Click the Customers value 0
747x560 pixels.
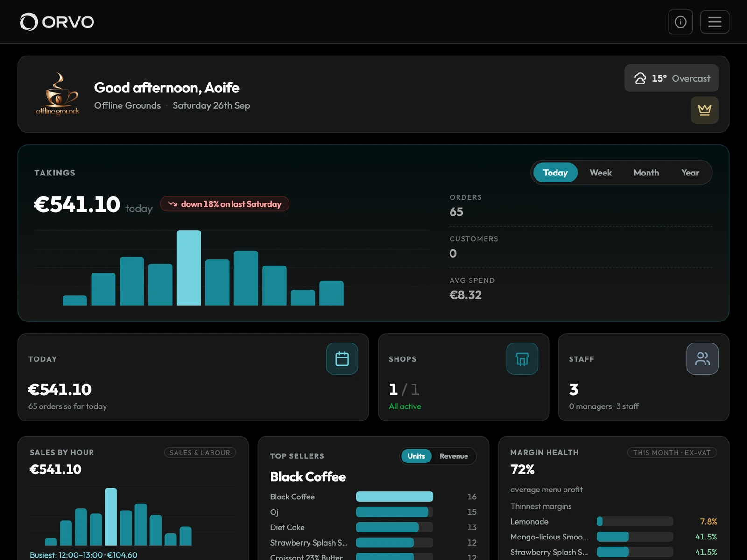(453, 253)
